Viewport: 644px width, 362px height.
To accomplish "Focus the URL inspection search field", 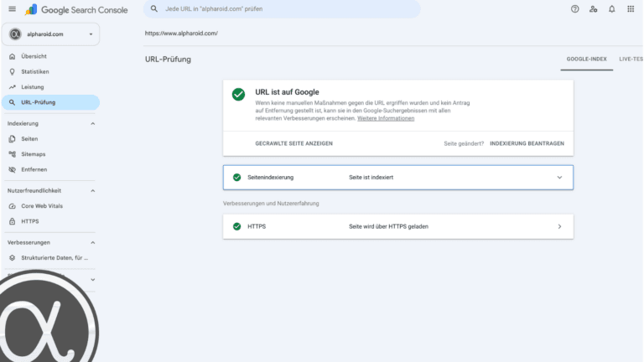I will tap(282, 9).
